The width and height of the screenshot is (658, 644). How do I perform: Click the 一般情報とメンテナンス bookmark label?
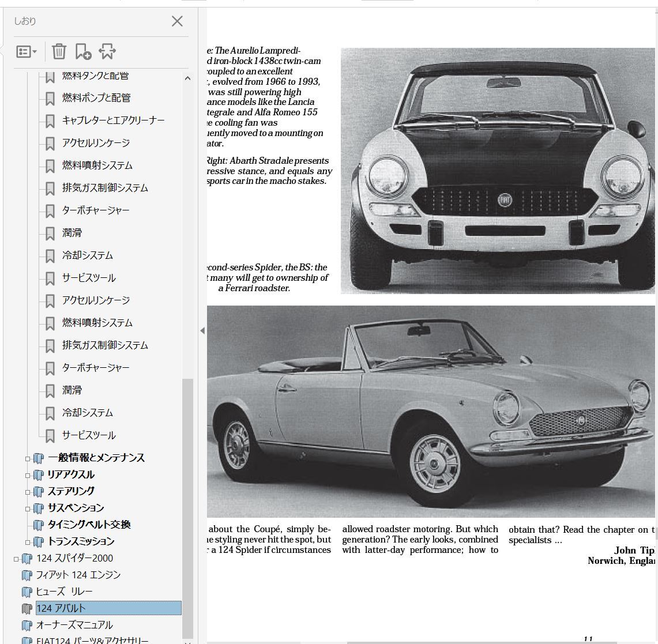(96, 458)
